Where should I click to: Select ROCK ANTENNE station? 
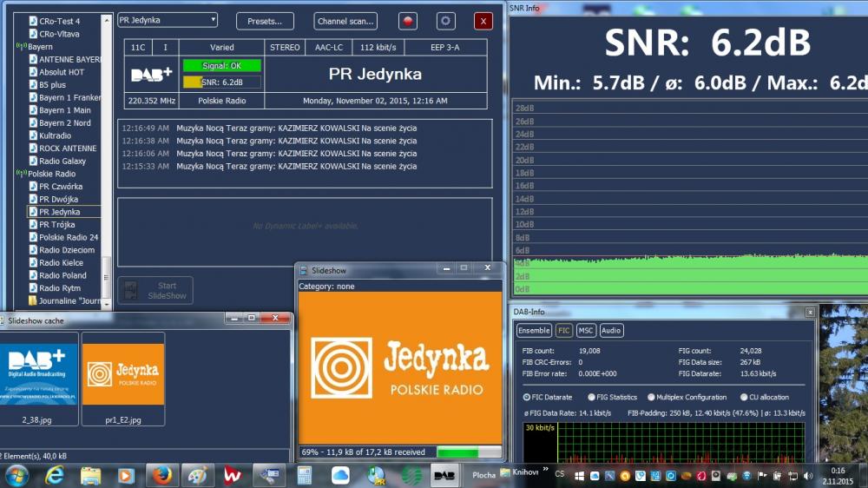click(x=68, y=148)
